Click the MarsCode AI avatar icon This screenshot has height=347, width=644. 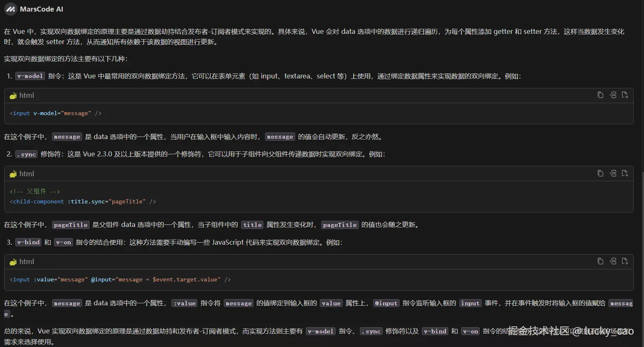pyautogui.click(x=10, y=9)
